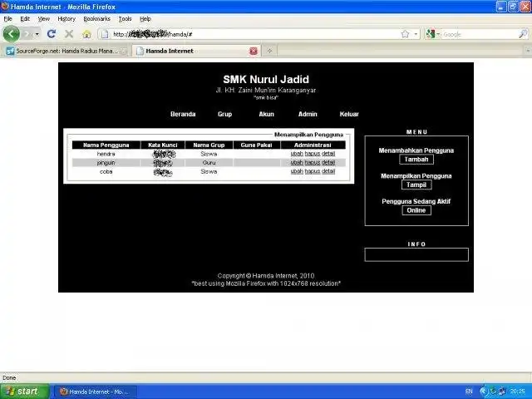
Task: Click the system tray clock
Action: (x=517, y=392)
